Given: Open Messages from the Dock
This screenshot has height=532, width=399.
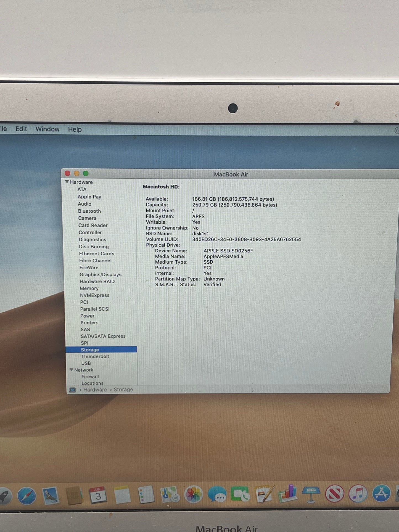Looking at the screenshot, I should point(217,494).
